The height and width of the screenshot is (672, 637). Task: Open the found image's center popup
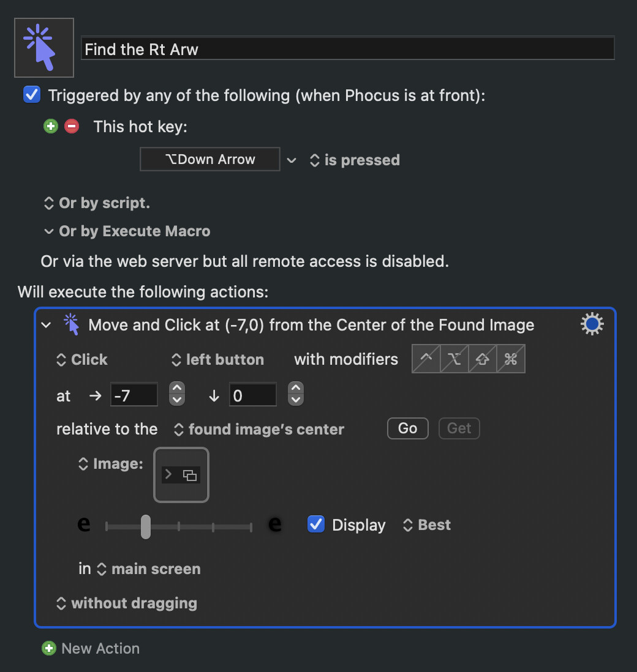[258, 429]
